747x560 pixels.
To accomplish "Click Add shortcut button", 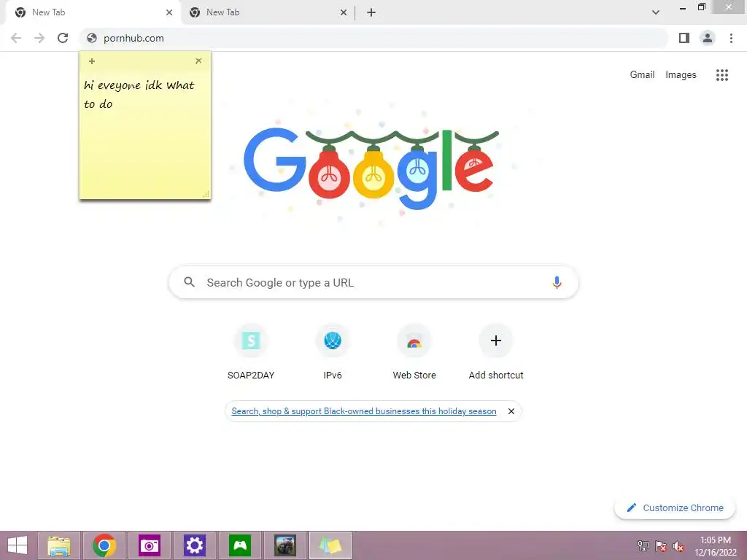I will click(x=496, y=351).
